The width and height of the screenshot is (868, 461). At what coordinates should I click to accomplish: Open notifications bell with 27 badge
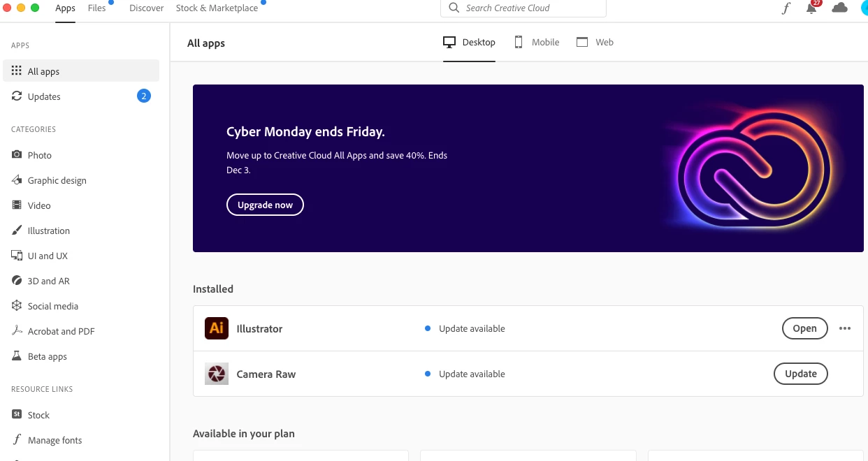(812, 7)
